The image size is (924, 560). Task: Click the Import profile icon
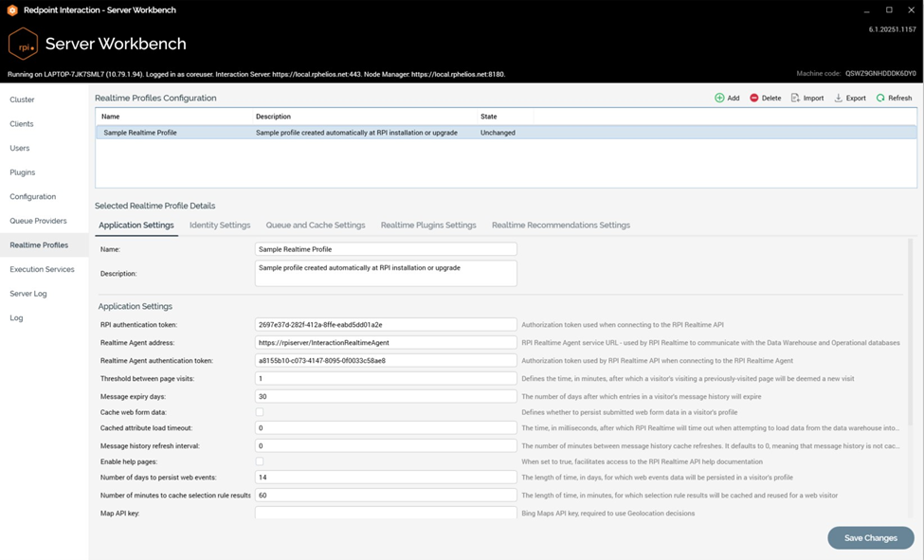(x=796, y=98)
